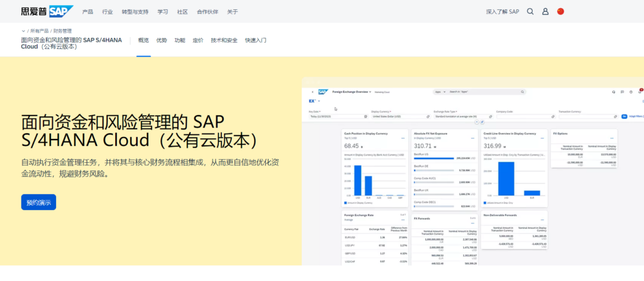644x281 pixels.
Task: Click the SAP logo inside the dashboard
Action: [323, 92]
